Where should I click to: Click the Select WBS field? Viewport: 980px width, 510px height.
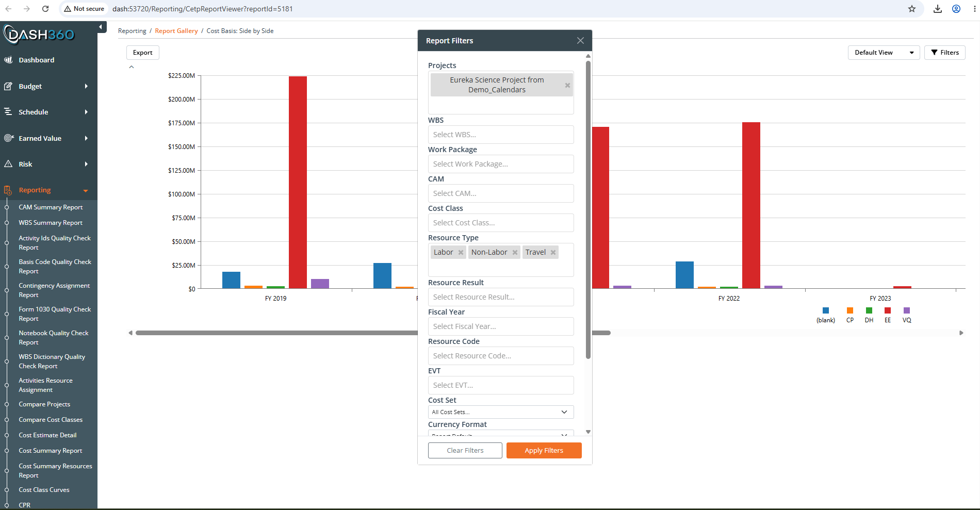[x=501, y=135]
